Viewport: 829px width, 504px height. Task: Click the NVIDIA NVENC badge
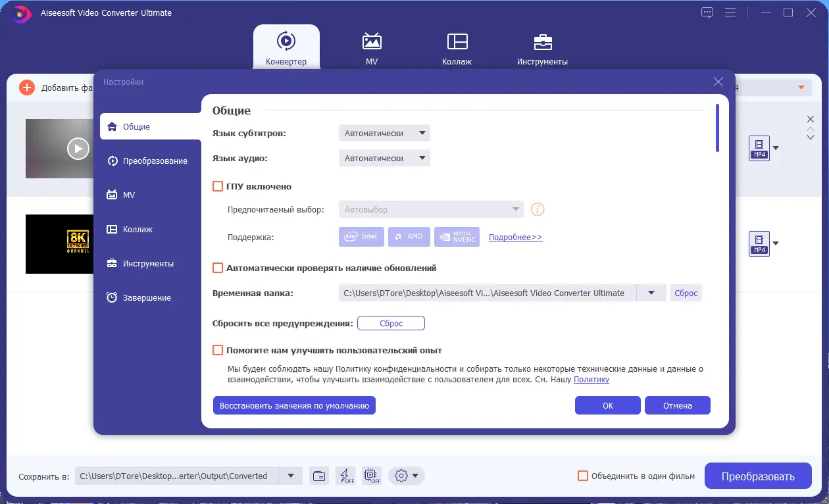(x=457, y=236)
